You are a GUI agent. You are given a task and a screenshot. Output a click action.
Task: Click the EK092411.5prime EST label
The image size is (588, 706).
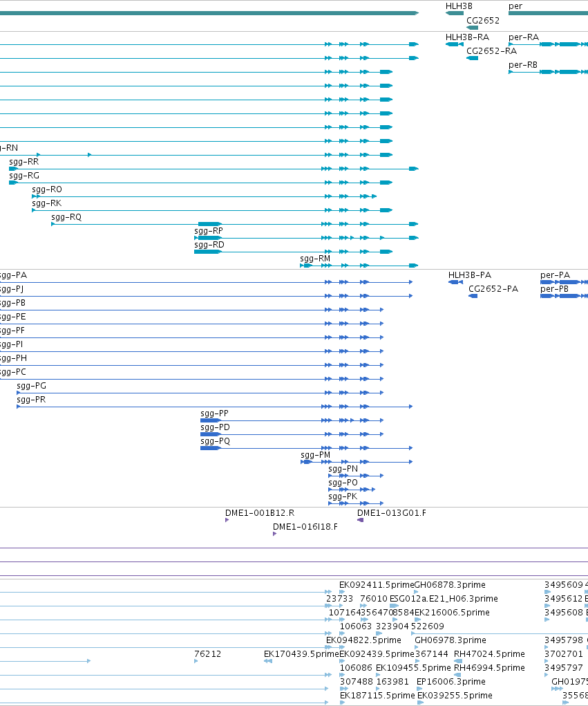coord(377,585)
